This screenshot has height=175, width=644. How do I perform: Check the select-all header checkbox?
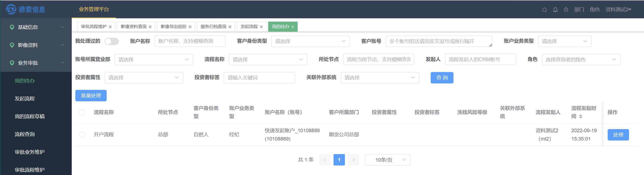(82, 112)
